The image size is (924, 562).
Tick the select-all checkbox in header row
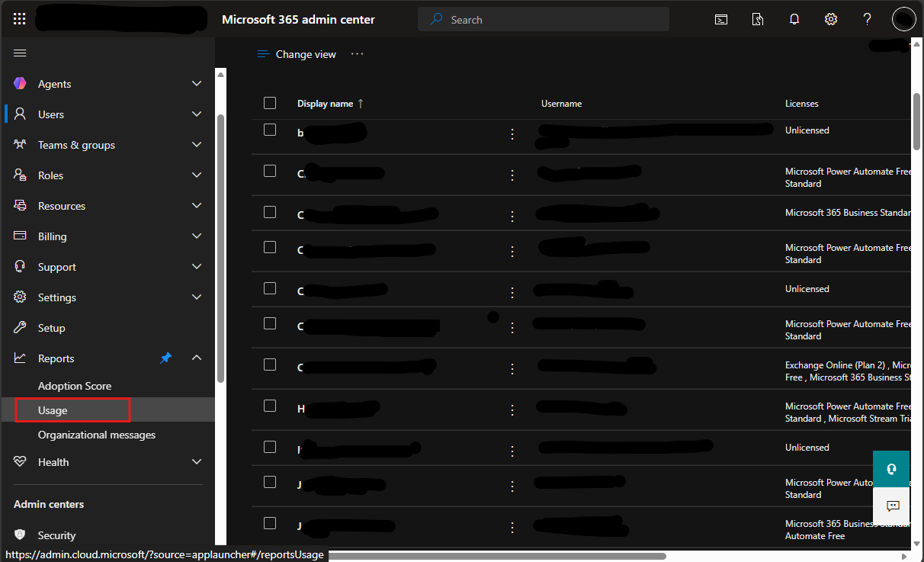tap(270, 103)
